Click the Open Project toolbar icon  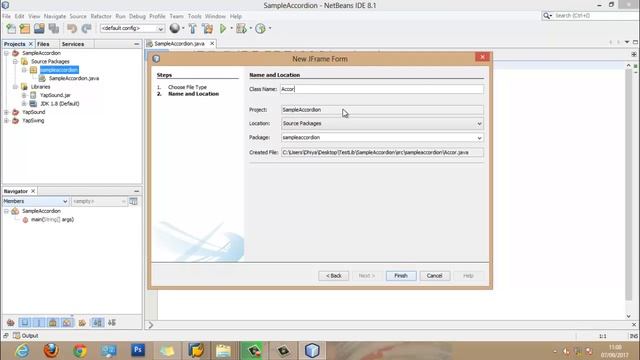tap(39, 29)
